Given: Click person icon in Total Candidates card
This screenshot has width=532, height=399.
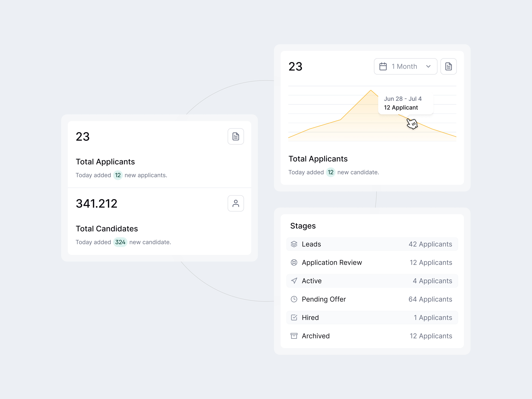Looking at the screenshot, I should click(x=236, y=203).
